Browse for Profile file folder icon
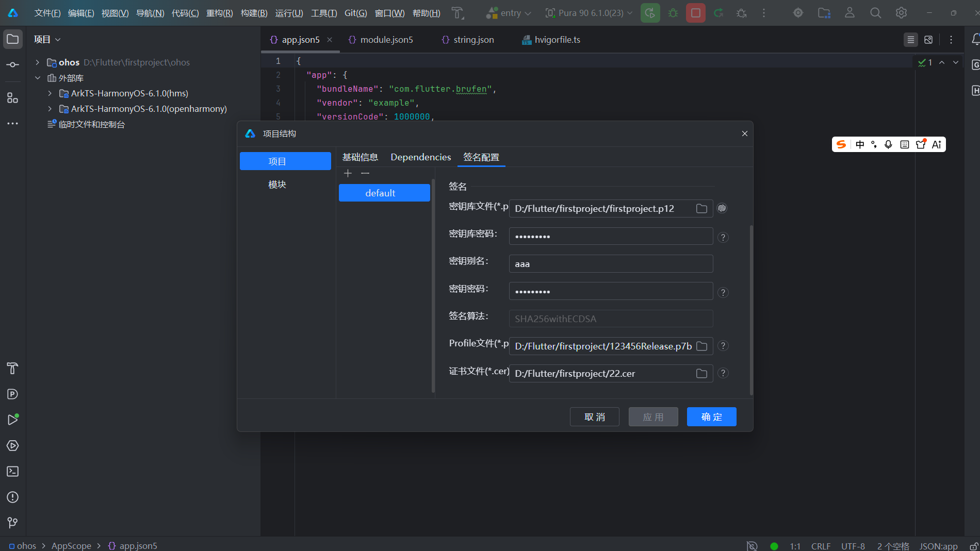This screenshot has height=551, width=980. (x=701, y=346)
